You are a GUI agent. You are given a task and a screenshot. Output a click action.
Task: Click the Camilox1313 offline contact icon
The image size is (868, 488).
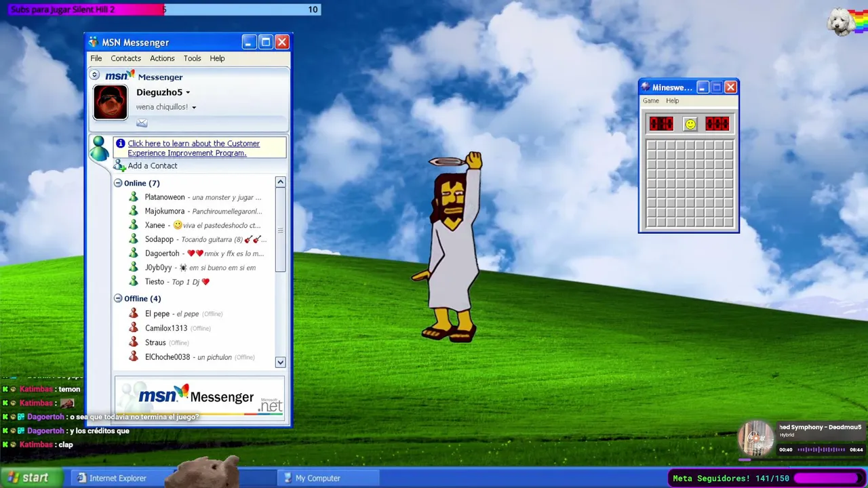point(134,327)
